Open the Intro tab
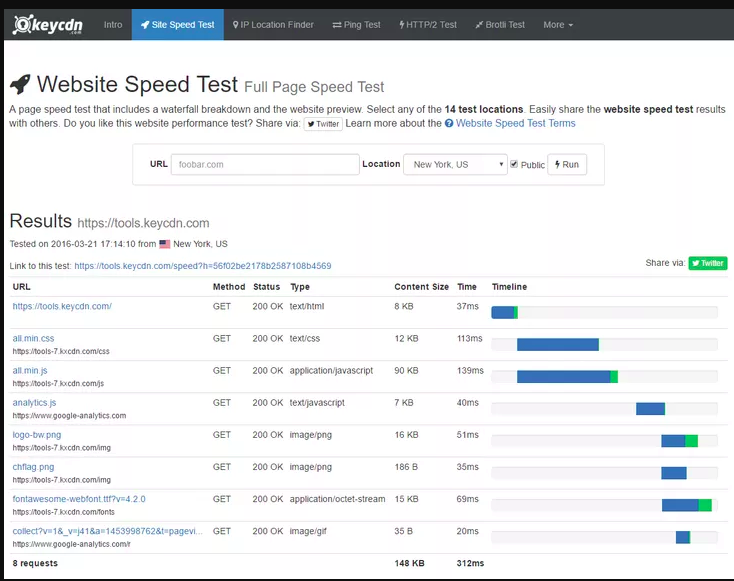Viewport: 734px width, 581px height. pyautogui.click(x=113, y=25)
